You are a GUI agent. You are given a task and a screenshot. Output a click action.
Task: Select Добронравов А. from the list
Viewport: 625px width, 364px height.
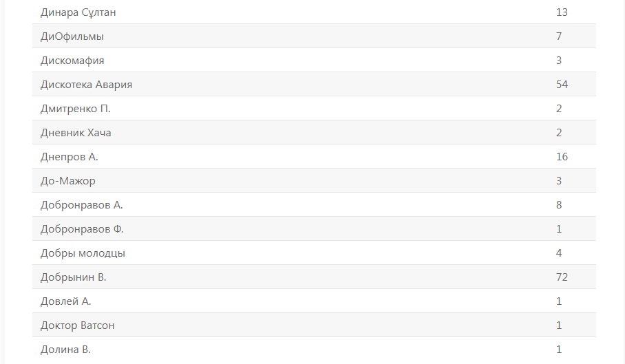(x=82, y=205)
